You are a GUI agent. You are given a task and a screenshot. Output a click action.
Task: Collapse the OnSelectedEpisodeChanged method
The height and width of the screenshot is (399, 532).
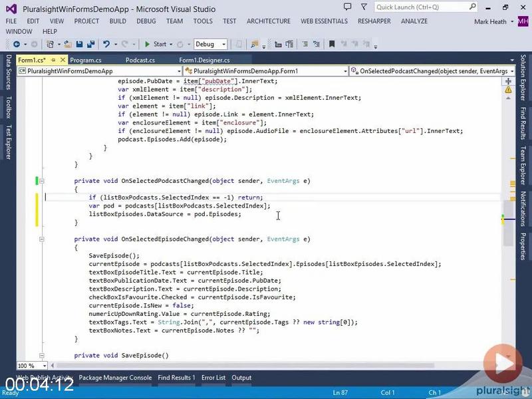pyautogui.click(x=42, y=239)
